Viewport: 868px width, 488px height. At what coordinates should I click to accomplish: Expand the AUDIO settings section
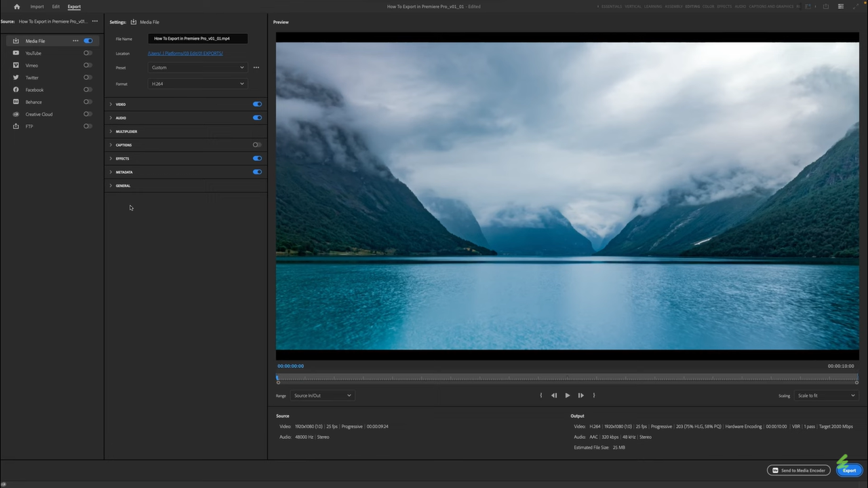[x=111, y=117]
